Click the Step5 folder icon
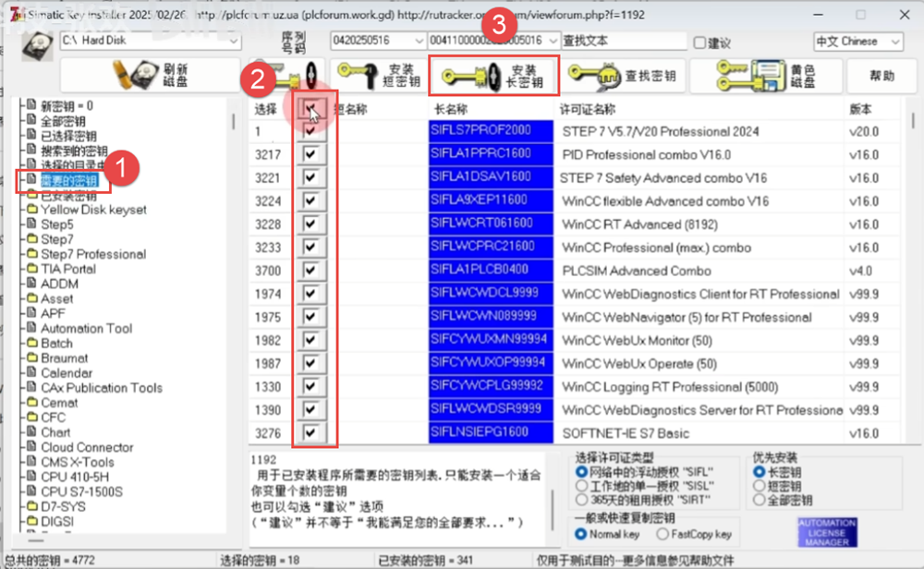Screen dimensions: 924x569 (31, 224)
